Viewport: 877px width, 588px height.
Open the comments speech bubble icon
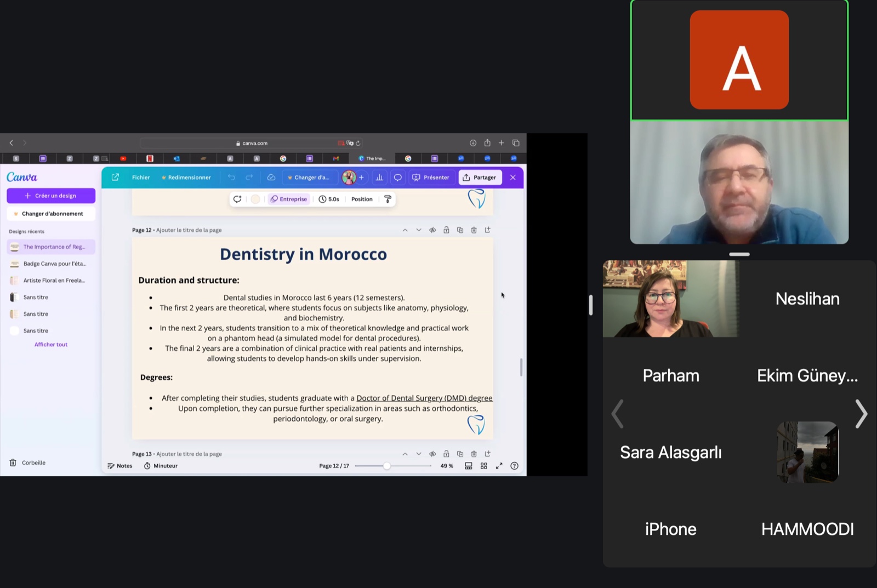[x=398, y=178]
